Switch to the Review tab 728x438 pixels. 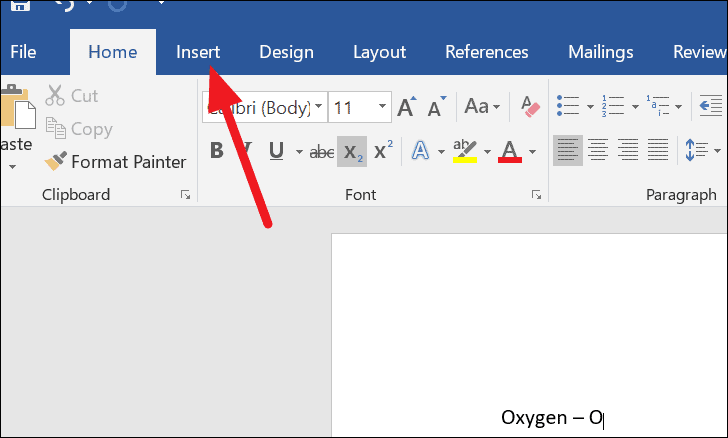tap(699, 52)
